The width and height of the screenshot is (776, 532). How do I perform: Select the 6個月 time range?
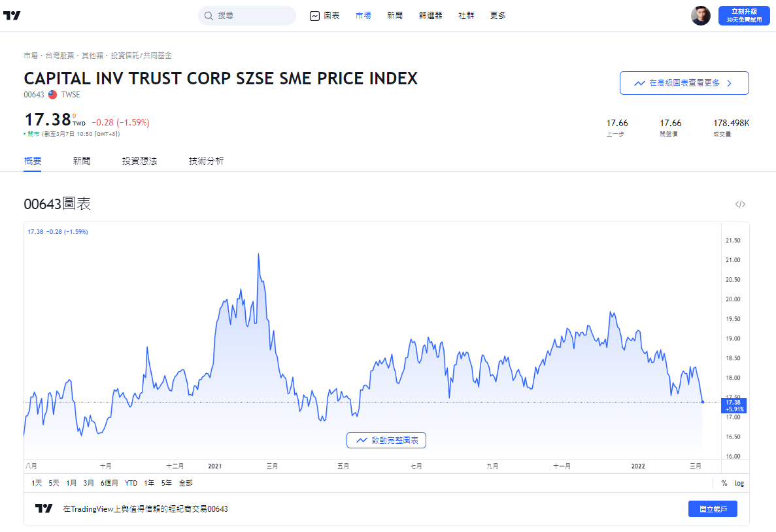click(109, 483)
